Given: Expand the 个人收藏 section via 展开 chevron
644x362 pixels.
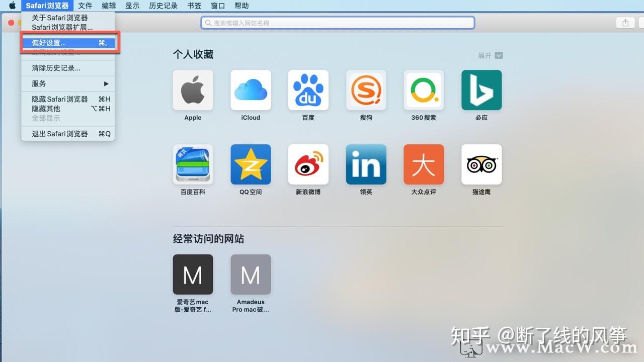Looking at the screenshot, I should pyautogui.click(x=498, y=55).
